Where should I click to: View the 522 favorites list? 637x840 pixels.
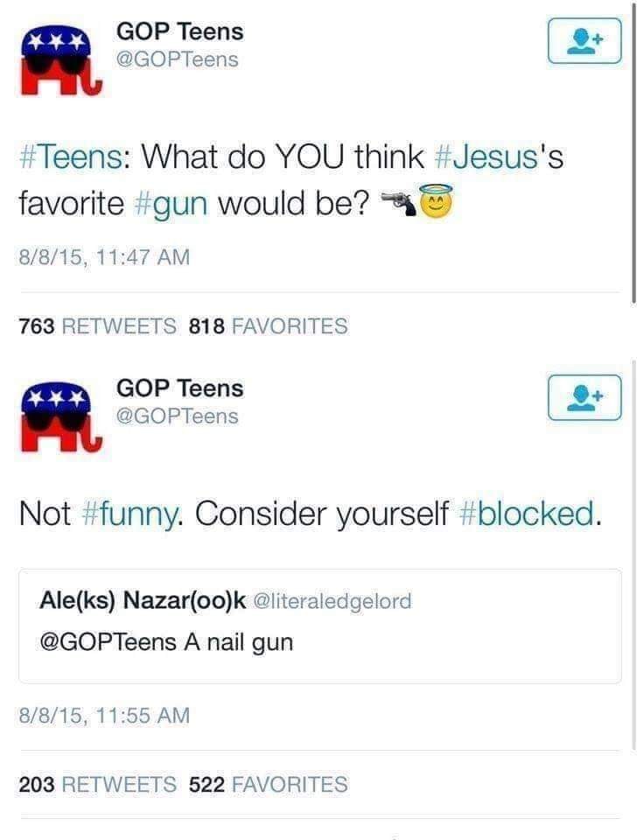click(269, 784)
